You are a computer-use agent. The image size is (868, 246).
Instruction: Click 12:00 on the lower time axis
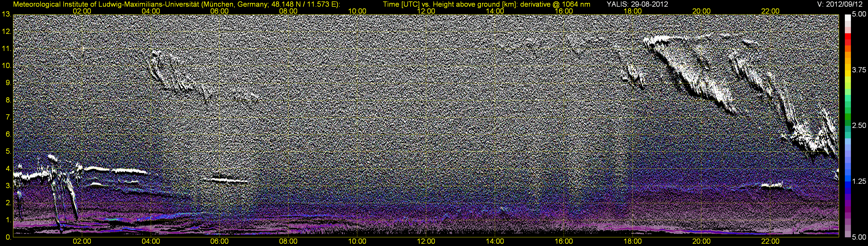point(426,241)
